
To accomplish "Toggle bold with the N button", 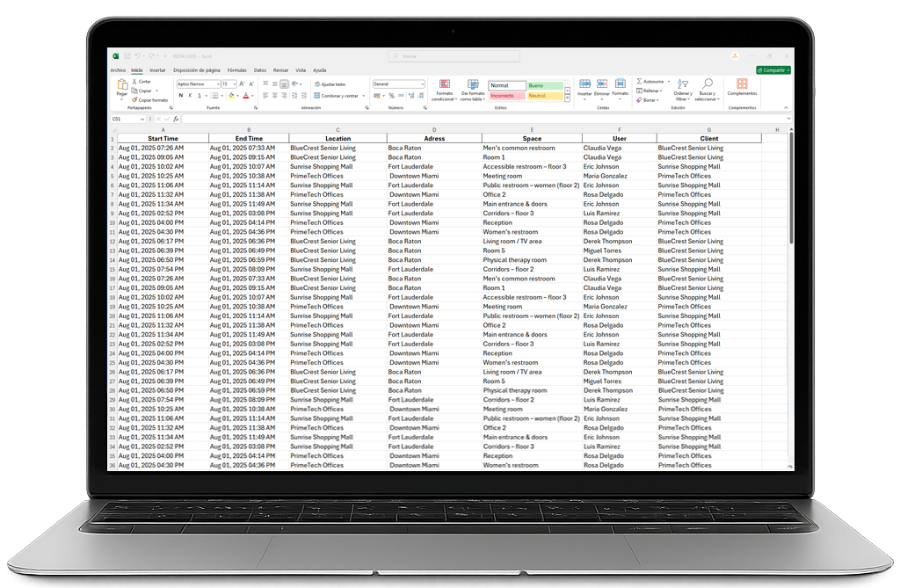I will (181, 96).
